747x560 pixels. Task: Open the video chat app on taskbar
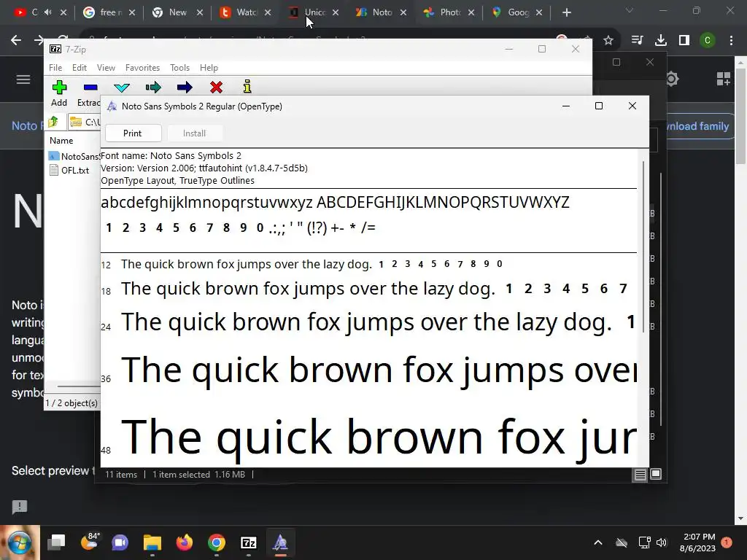(x=120, y=542)
